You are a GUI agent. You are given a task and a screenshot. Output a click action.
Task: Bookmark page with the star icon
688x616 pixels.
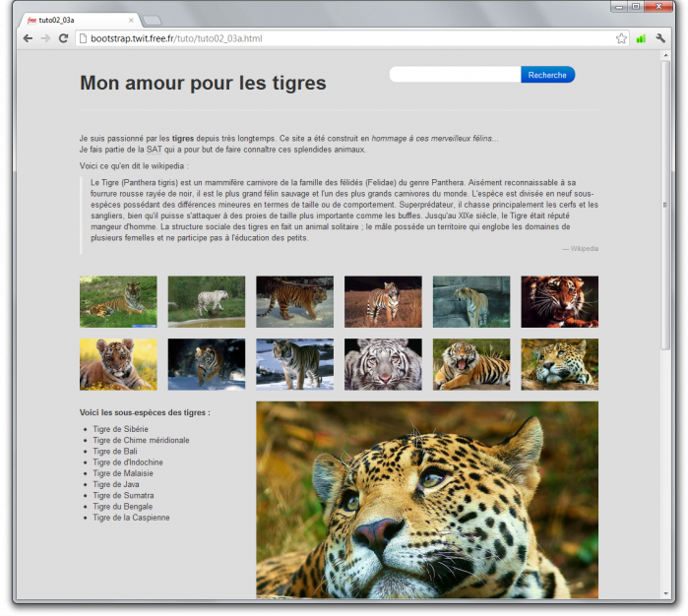[x=621, y=38]
